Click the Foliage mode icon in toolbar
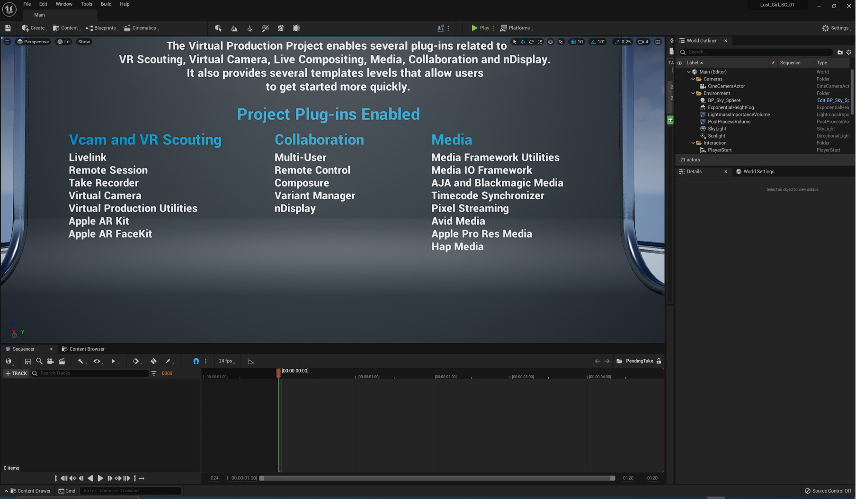 (250, 28)
